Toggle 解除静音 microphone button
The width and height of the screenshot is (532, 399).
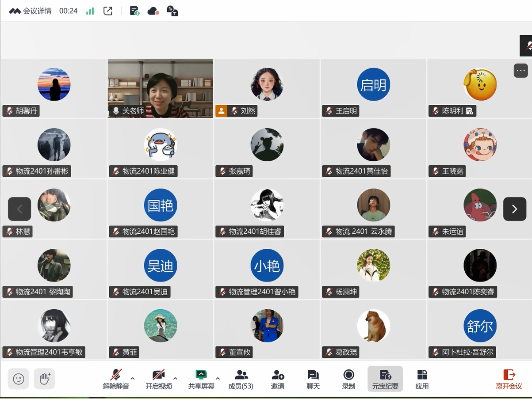[116, 379]
